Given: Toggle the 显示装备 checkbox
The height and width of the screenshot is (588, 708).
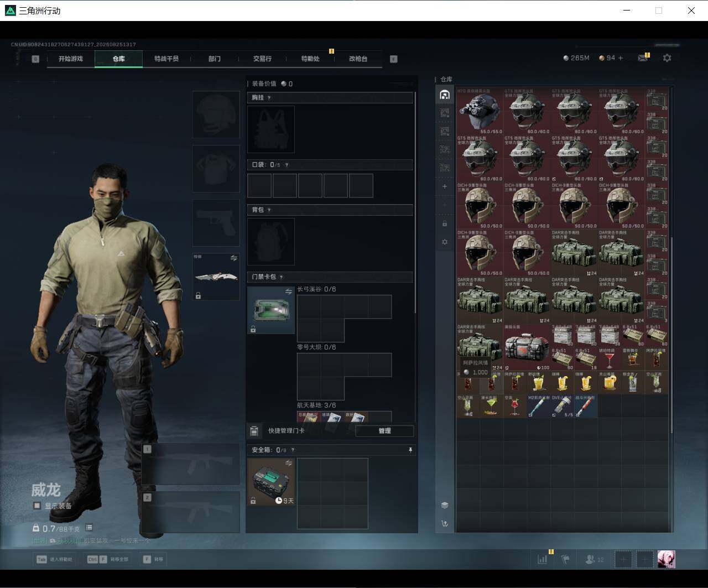Looking at the screenshot, I should tap(37, 506).
